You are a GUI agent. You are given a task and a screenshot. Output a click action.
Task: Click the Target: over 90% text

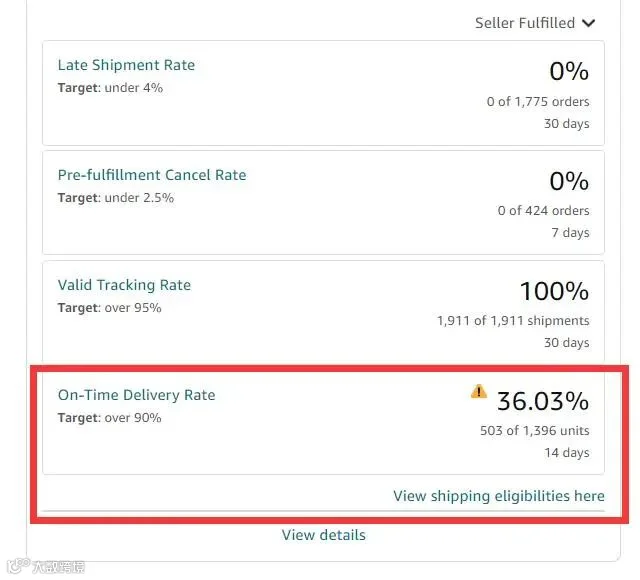109,418
